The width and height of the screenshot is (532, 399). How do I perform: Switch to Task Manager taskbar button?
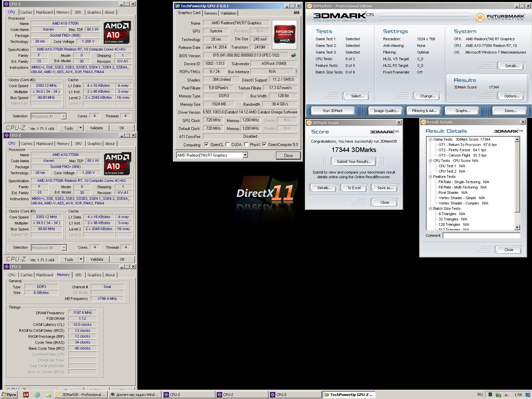pyautogui.click(x=135, y=395)
